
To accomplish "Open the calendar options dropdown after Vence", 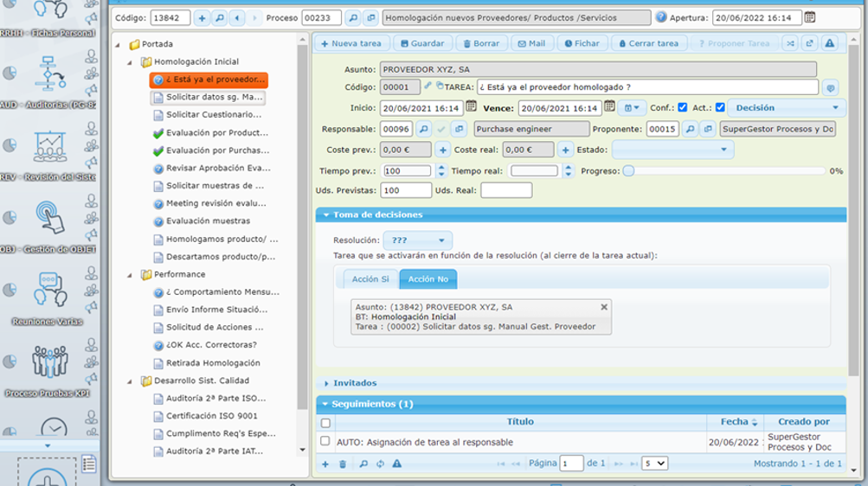I will click(x=632, y=108).
